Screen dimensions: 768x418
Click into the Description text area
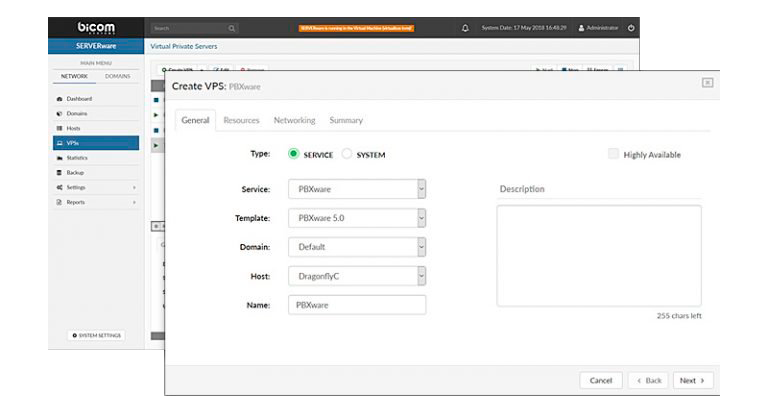click(599, 256)
